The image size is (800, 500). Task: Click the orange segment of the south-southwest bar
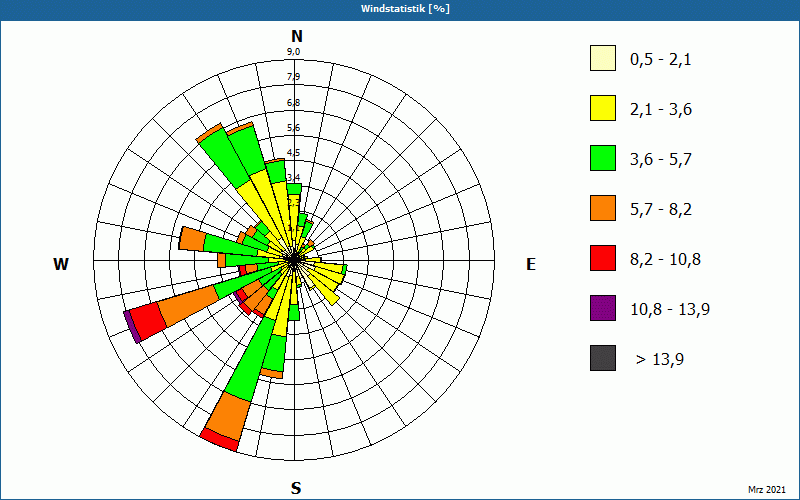(229, 416)
